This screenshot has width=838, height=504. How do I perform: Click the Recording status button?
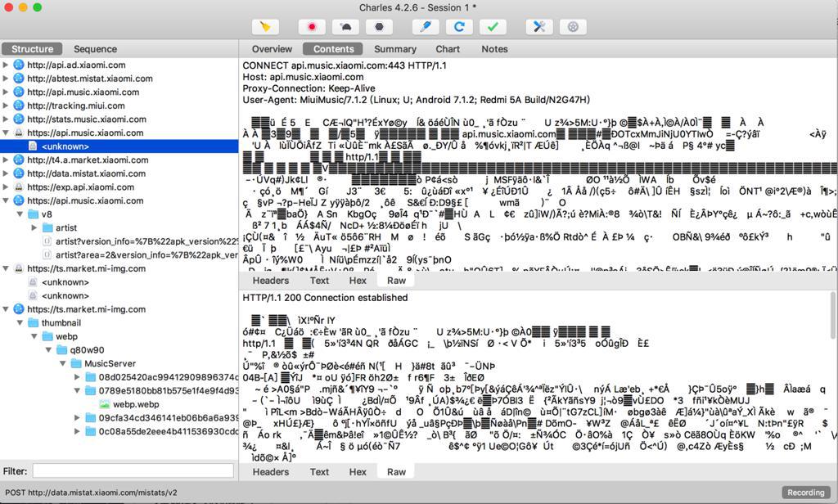pos(805,493)
